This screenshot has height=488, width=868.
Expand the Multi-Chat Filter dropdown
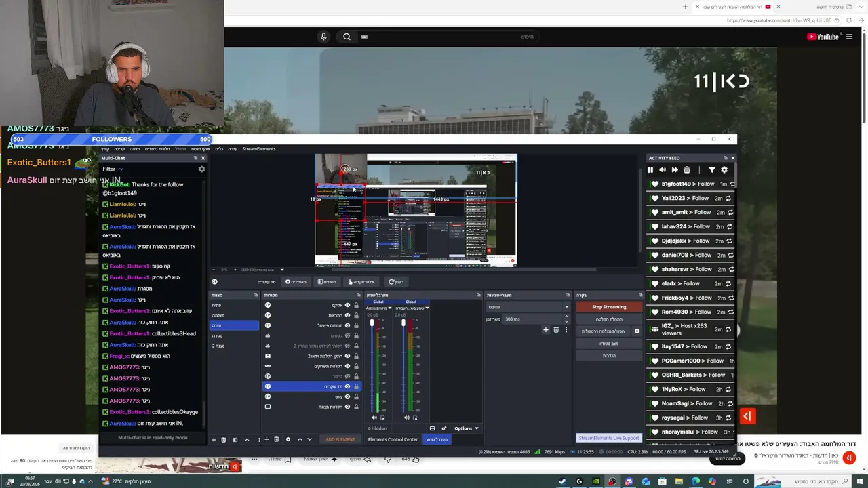(113, 169)
